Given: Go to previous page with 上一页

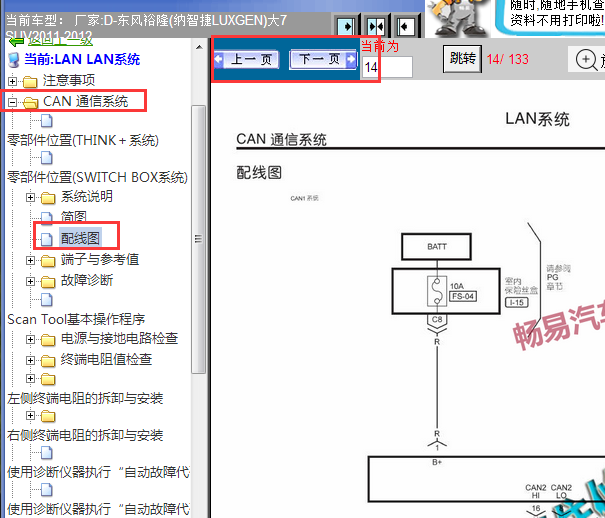Looking at the screenshot, I should (x=247, y=59).
